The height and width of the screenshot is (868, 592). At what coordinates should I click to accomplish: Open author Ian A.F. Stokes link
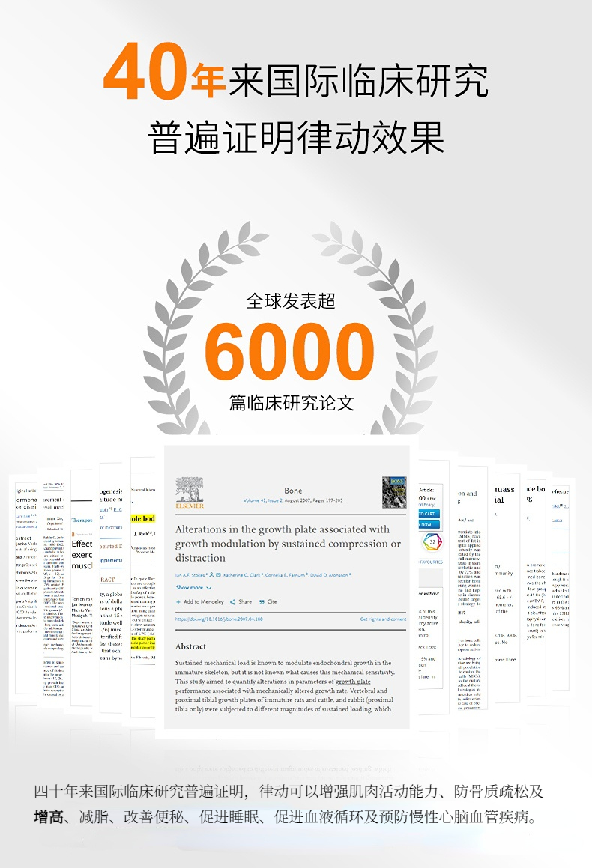190,575
